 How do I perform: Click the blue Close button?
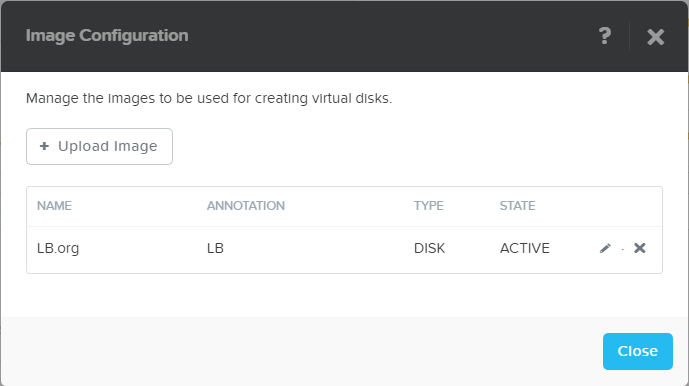[638, 351]
